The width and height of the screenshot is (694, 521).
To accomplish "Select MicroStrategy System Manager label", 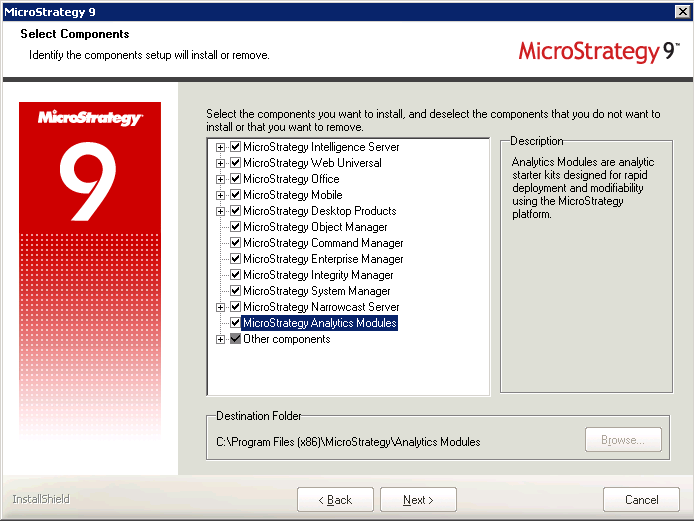I will point(316,291).
